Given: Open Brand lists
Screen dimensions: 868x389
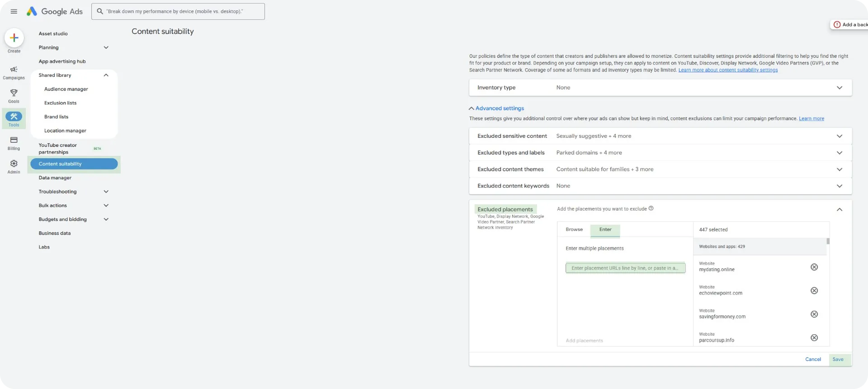Looking at the screenshot, I should click(x=57, y=117).
